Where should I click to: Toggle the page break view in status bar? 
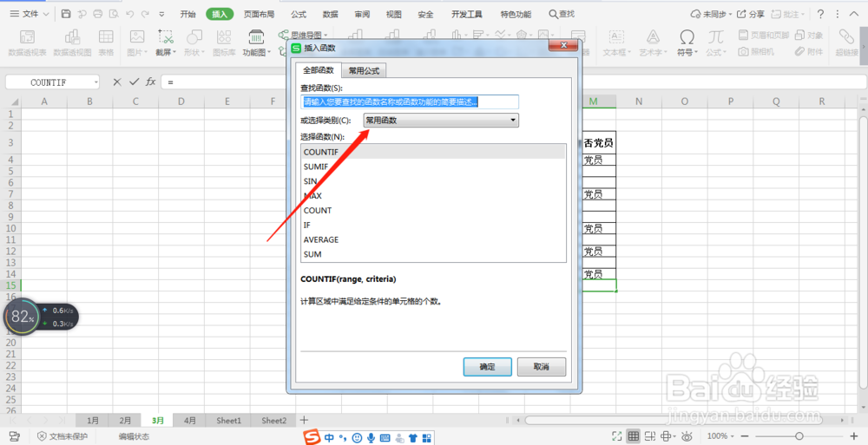coord(650,436)
